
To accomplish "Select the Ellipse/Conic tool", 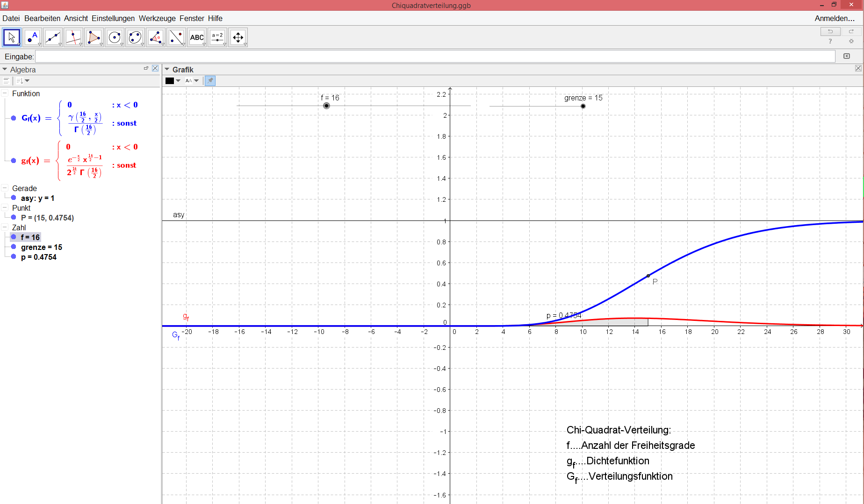I will [x=135, y=37].
